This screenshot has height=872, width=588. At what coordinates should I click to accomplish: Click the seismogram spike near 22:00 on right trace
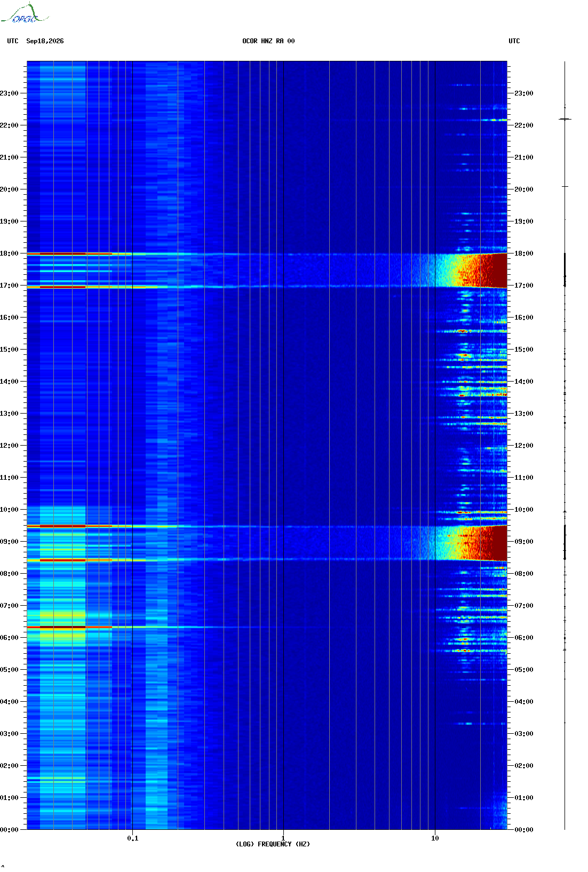(565, 119)
